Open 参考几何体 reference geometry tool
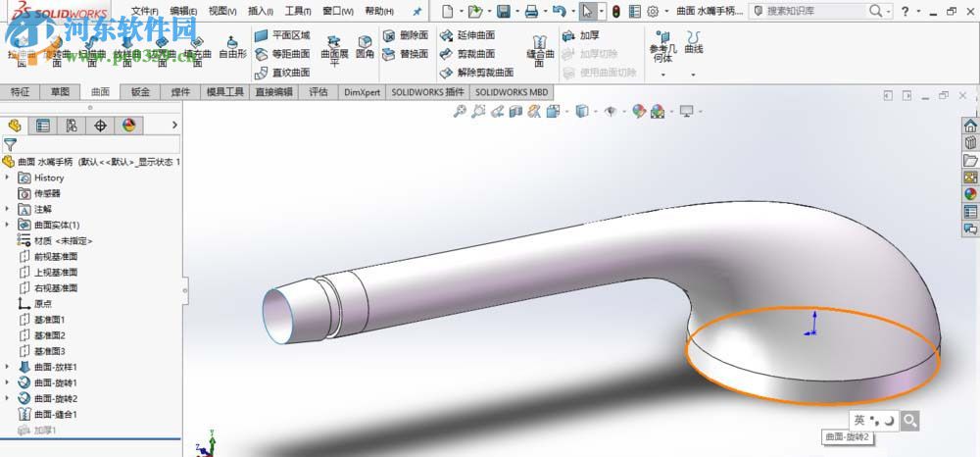This screenshot has height=457, width=980. coord(662,46)
